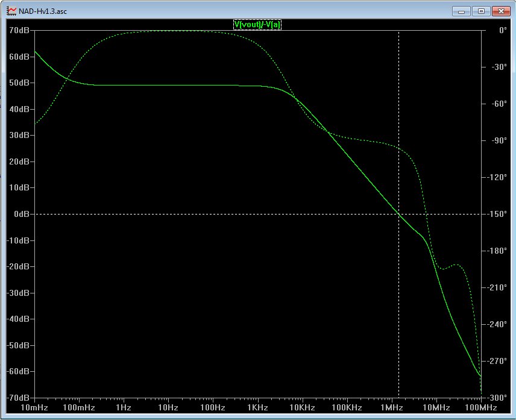
Task: Click the -70dB magnitude axis label
Action: click(x=18, y=398)
